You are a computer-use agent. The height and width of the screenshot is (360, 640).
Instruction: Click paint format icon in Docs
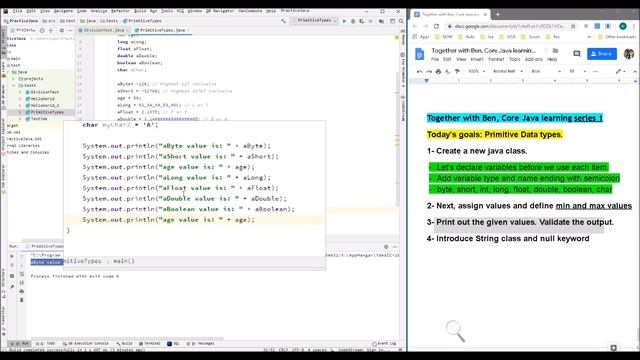pyautogui.click(x=457, y=71)
